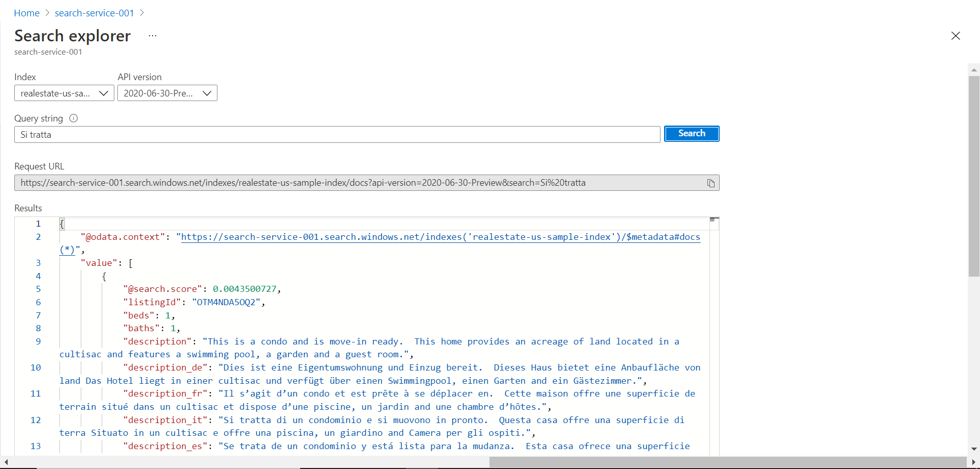Click the scroll up arrow of the page
The height and width of the screenshot is (469, 980).
pyautogui.click(x=974, y=69)
